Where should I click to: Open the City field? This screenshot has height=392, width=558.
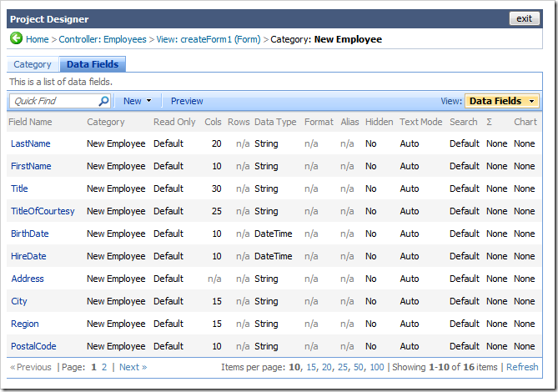pyautogui.click(x=19, y=301)
